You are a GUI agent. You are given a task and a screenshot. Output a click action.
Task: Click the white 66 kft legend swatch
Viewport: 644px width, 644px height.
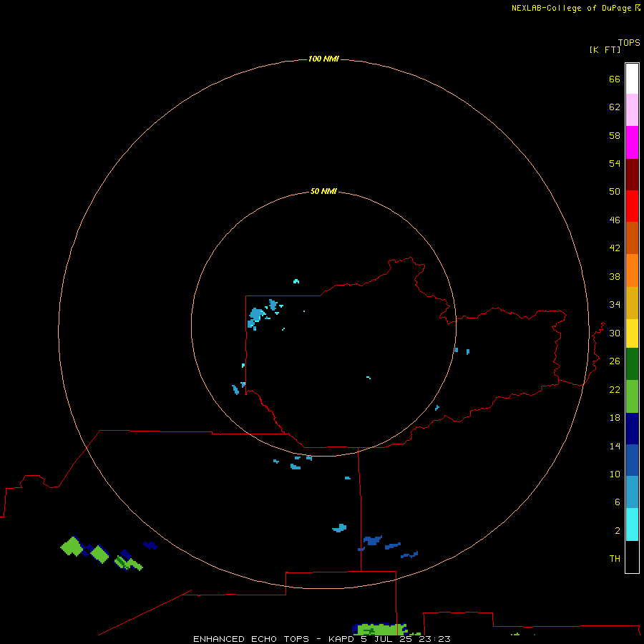(632, 79)
